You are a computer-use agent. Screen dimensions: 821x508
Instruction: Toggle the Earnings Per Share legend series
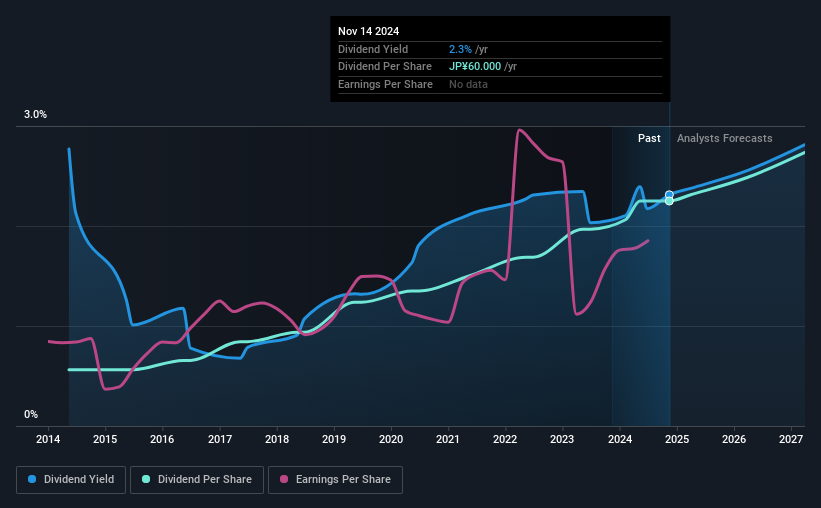coord(335,479)
